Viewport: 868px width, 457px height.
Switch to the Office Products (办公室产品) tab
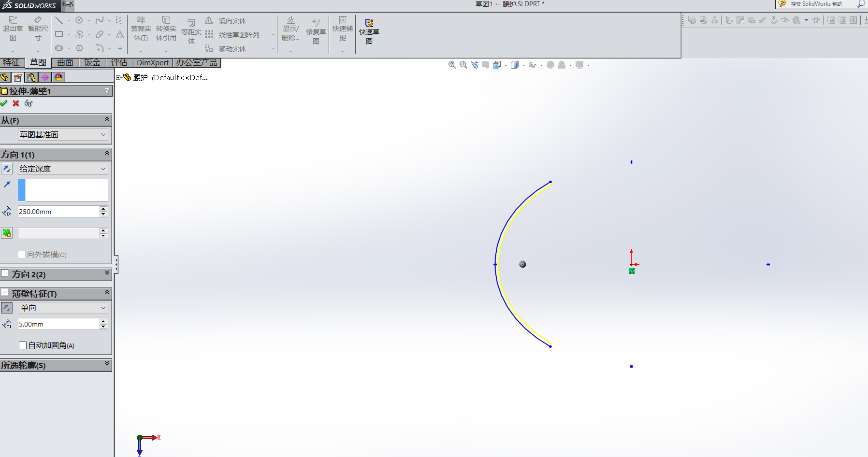pyautogui.click(x=197, y=63)
